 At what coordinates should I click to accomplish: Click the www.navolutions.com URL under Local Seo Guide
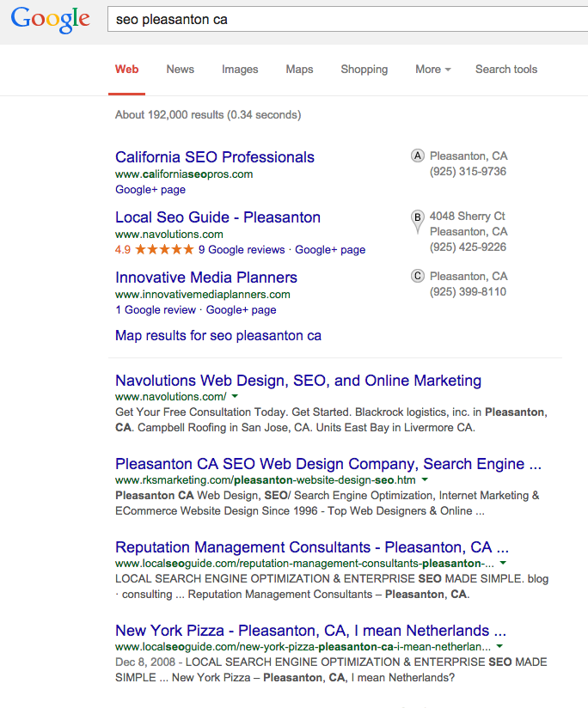pos(168,235)
